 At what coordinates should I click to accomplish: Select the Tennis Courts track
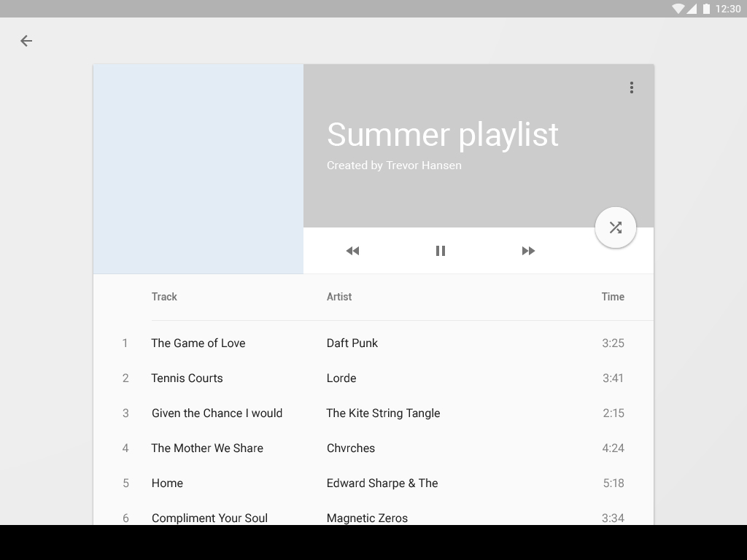point(187,378)
